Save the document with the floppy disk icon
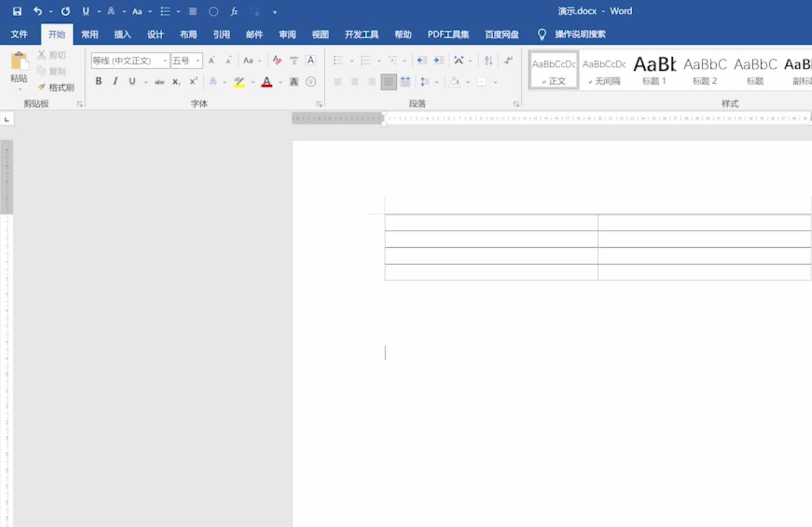 17,11
